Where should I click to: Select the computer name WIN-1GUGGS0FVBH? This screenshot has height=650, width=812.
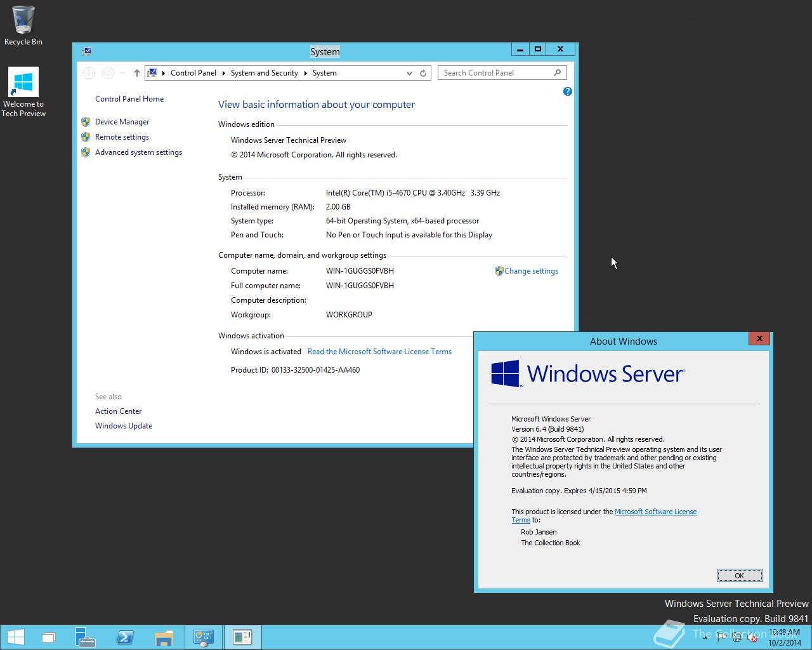(360, 271)
